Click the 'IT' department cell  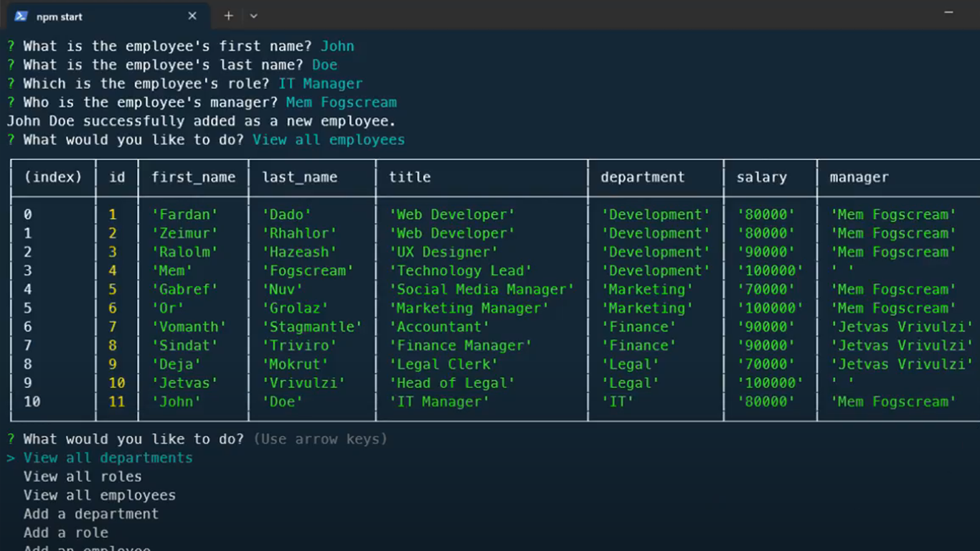pyautogui.click(x=617, y=402)
